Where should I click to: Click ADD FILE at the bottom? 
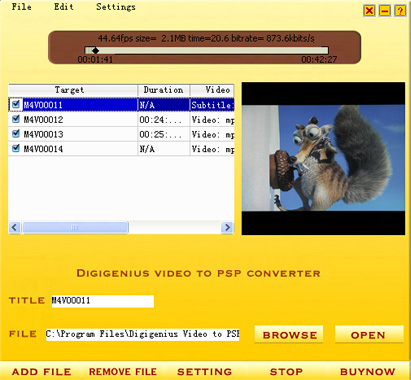tap(41, 372)
